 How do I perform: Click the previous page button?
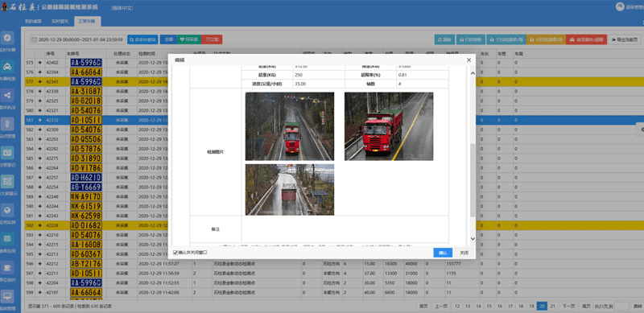tap(441, 306)
